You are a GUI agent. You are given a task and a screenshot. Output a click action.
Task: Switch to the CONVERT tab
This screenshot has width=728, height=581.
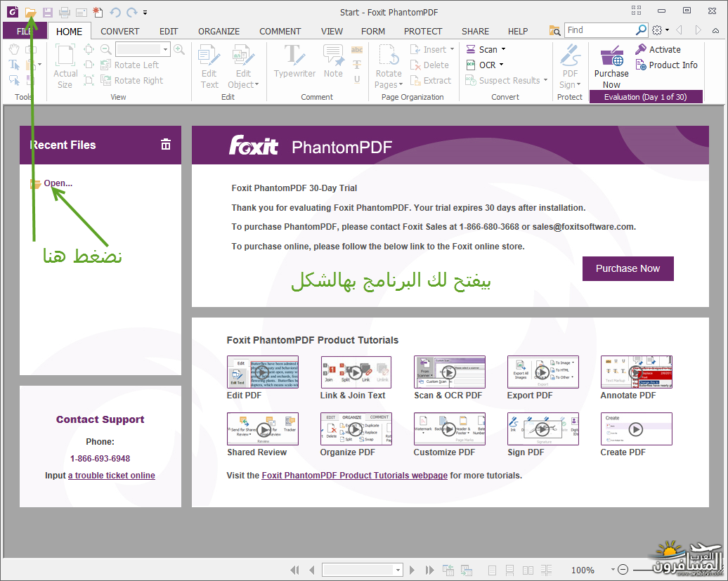(x=119, y=31)
